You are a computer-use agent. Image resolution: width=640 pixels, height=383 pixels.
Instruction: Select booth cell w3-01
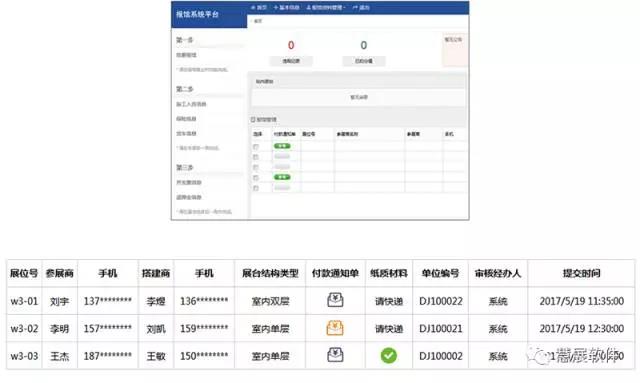24,301
